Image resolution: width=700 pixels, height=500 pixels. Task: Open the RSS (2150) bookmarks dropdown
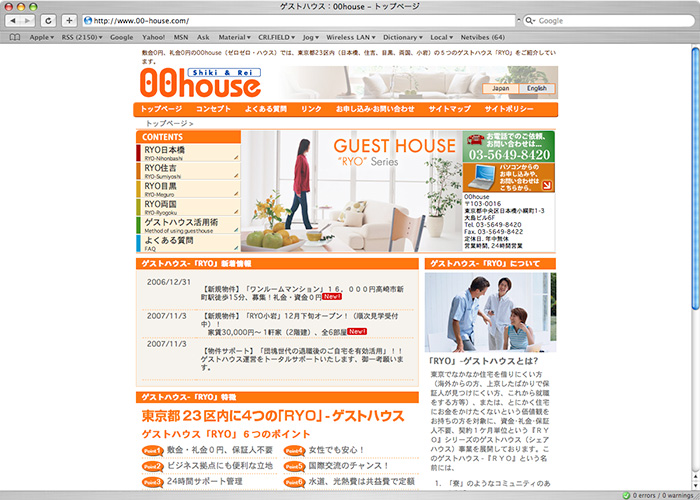click(x=82, y=38)
